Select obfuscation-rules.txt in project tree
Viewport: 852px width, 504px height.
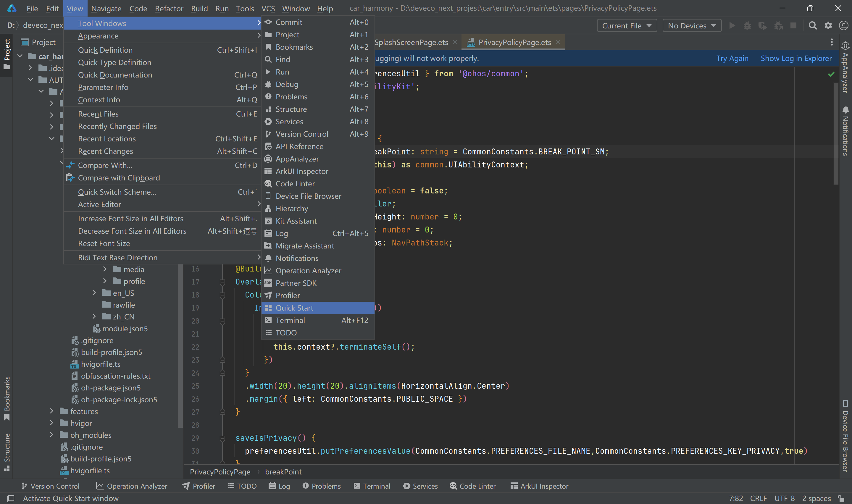click(111, 376)
